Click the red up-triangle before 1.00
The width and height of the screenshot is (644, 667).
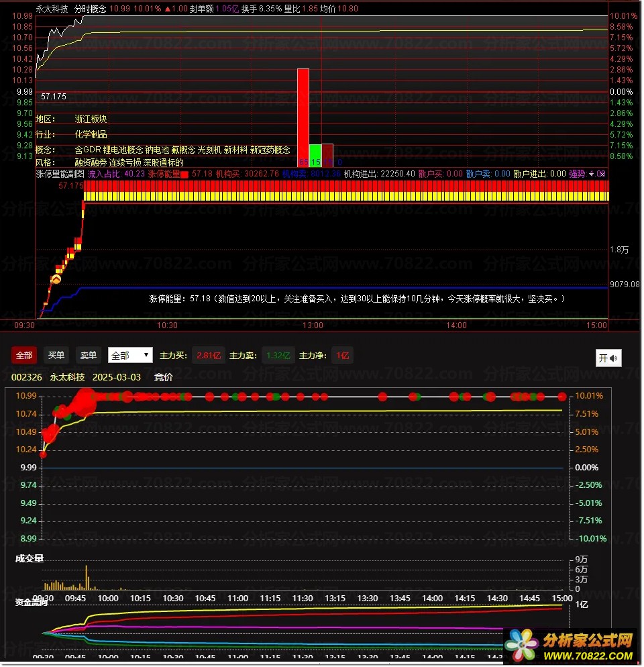pos(168,9)
